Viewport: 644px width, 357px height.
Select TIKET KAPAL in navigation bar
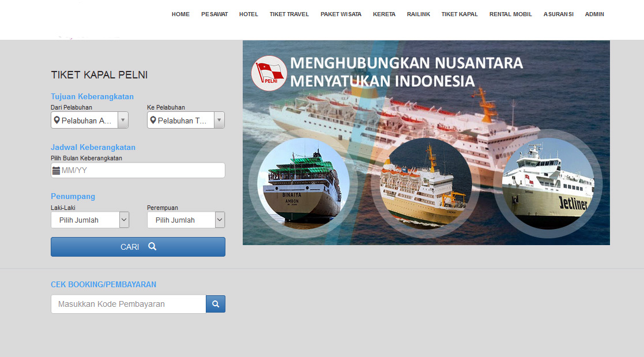pyautogui.click(x=460, y=14)
